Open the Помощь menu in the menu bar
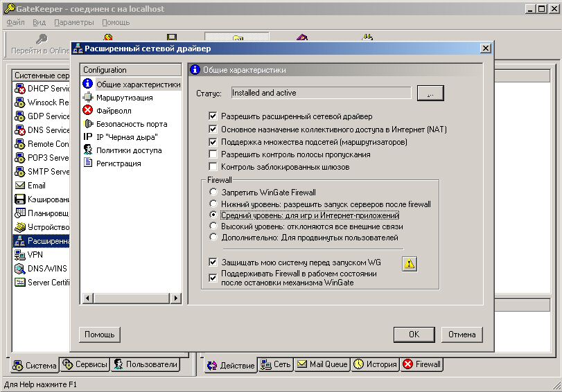The height and width of the screenshot is (392, 562). (116, 22)
